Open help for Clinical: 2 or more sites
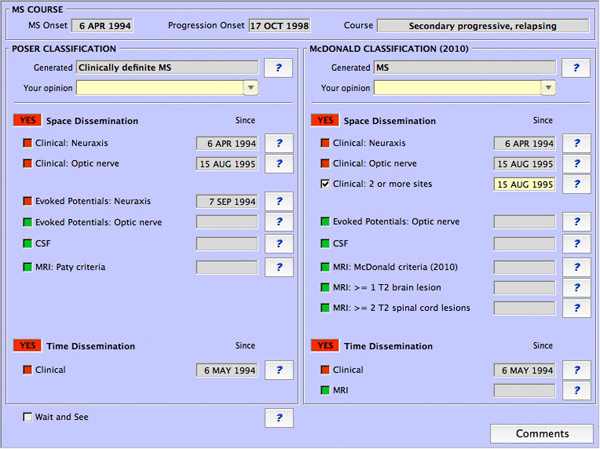This screenshot has height=449, width=600. click(x=577, y=184)
